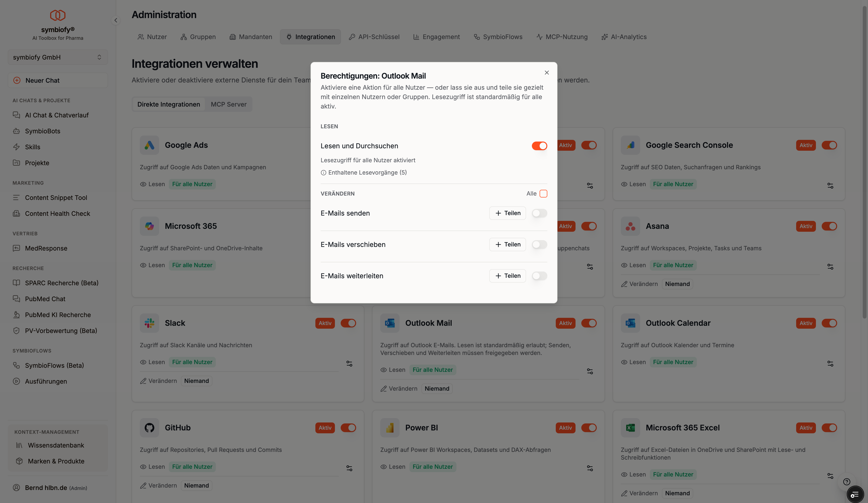Open Microsoft 365 Excel permission settings icon
The image size is (868, 503).
(x=830, y=476)
